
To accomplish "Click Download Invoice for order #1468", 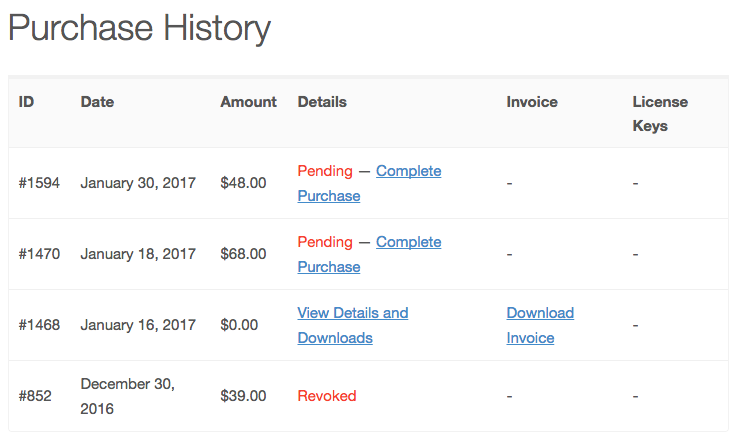I will [x=540, y=325].
